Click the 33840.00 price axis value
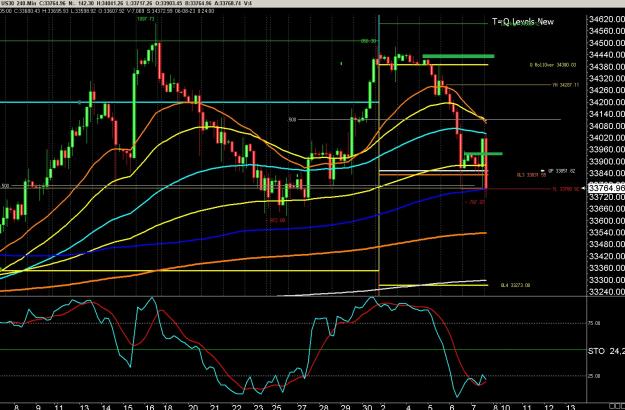The height and width of the screenshot is (410, 625). [606, 173]
